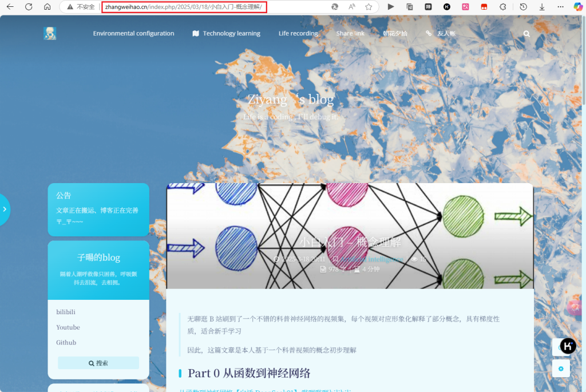Click the 公告 announcement heading

click(64, 196)
